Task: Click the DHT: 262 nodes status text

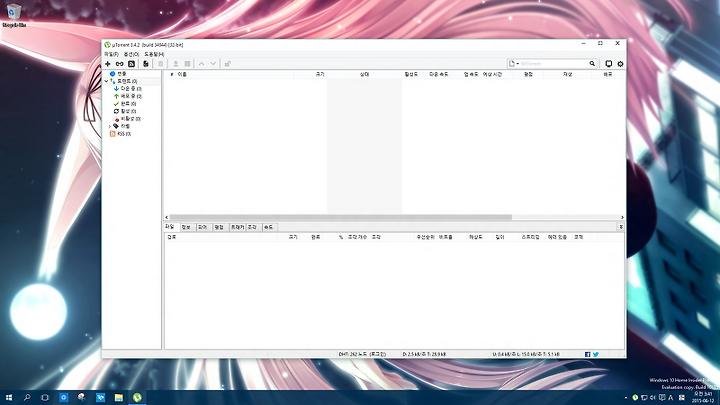Action: coord(362,354)
